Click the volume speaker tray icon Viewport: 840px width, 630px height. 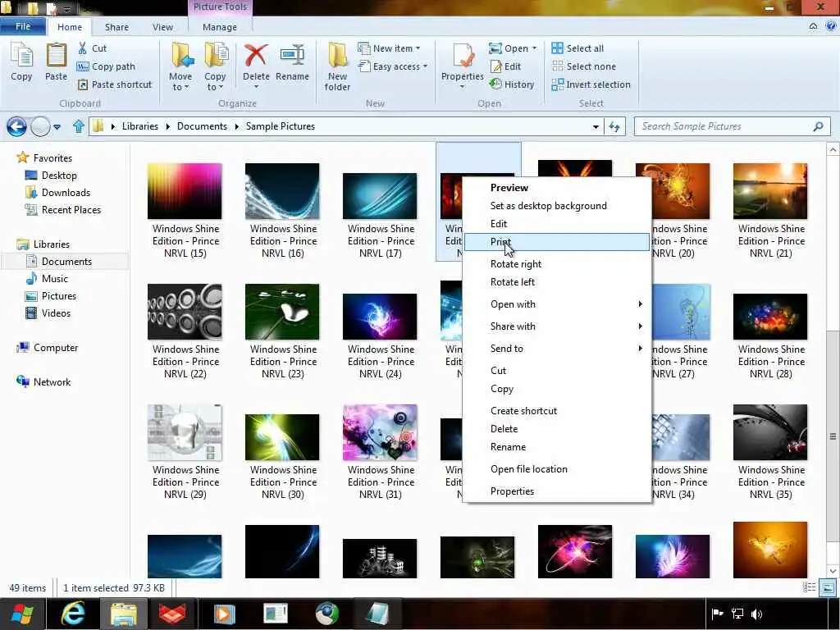[x=756, y=614]
